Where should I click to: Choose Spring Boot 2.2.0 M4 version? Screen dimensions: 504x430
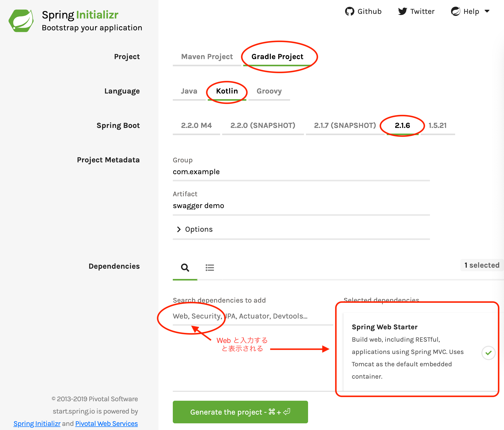click(x=196, y=125)
